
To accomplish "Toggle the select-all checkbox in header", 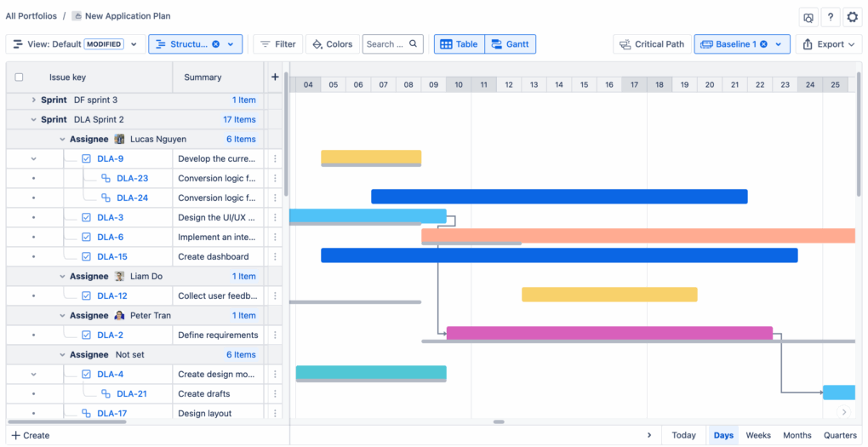I will pos(19,77).
